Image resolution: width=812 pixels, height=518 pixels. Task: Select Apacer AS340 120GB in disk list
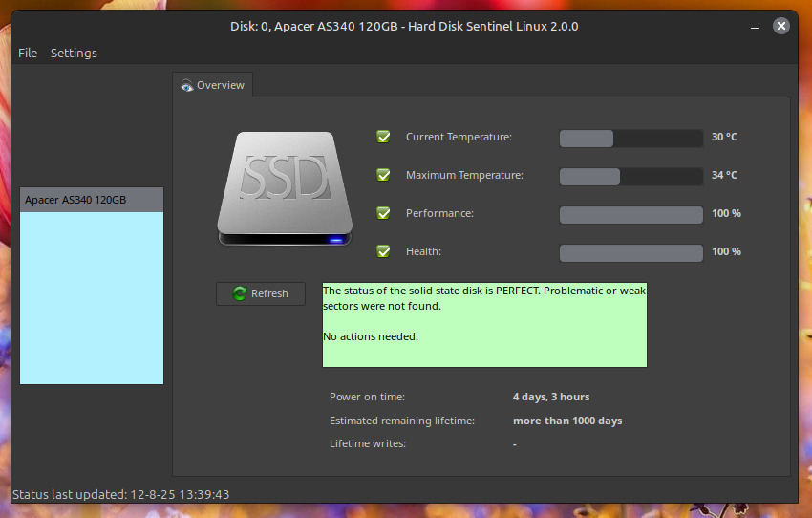pyautogui.click(x=92, y=200)
